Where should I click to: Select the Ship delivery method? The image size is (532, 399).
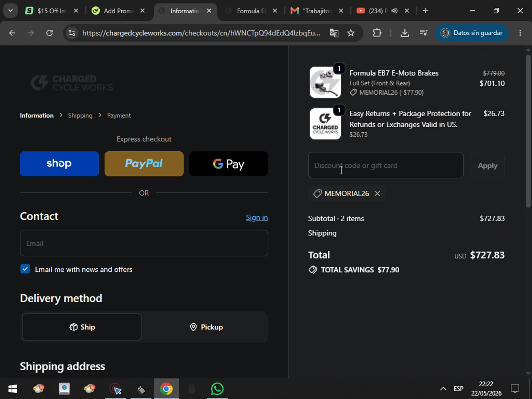click(82, 327)
